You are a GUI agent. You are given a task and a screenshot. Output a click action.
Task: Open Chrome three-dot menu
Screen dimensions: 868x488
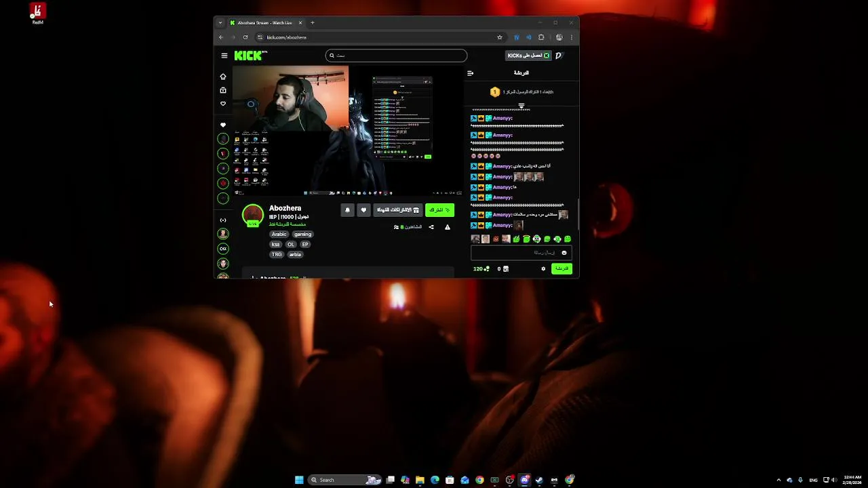572,37
